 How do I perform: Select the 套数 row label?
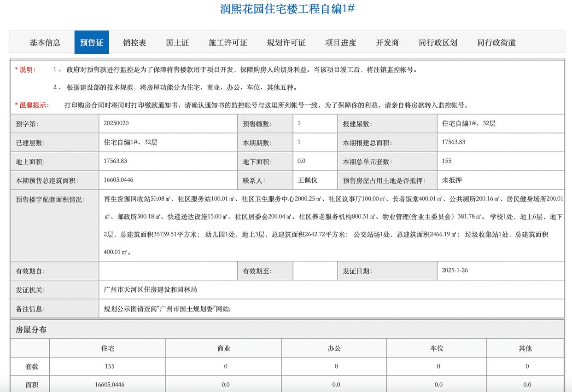pyautogui.click(x=32, y=367)
